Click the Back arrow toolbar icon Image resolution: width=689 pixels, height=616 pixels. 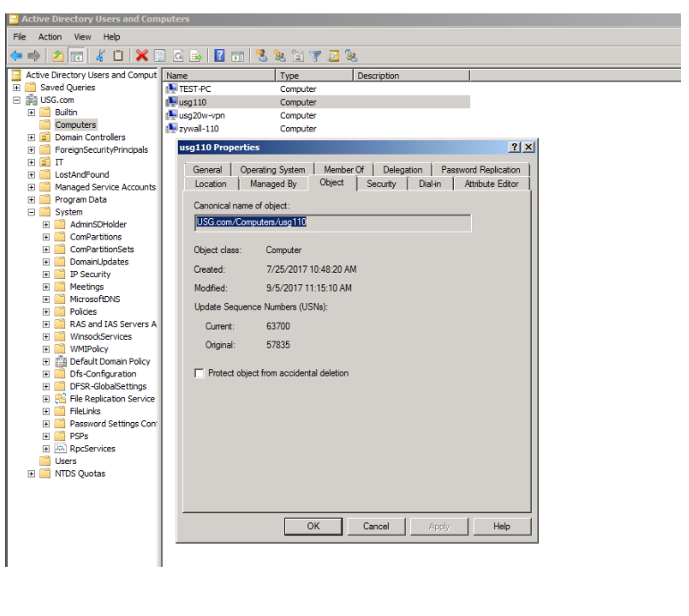[15, 55]
